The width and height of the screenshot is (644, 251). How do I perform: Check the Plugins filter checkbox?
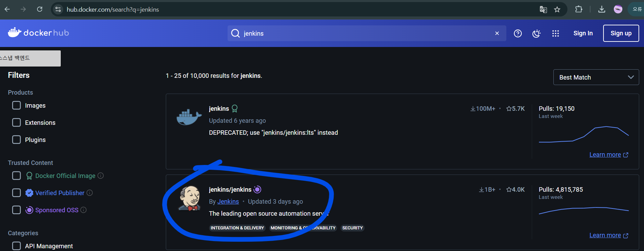(x=16, y=140)
